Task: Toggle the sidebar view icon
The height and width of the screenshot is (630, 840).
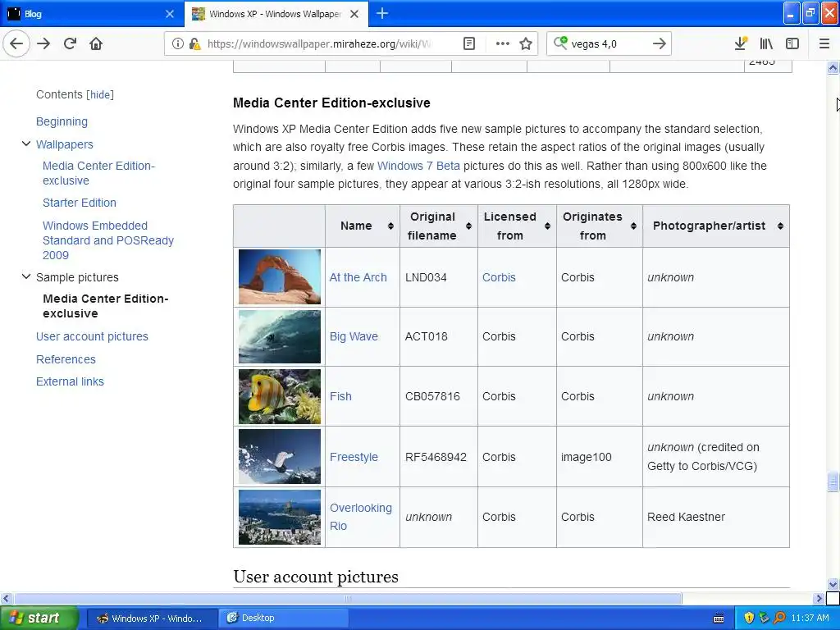Action: tap(792, 43)
